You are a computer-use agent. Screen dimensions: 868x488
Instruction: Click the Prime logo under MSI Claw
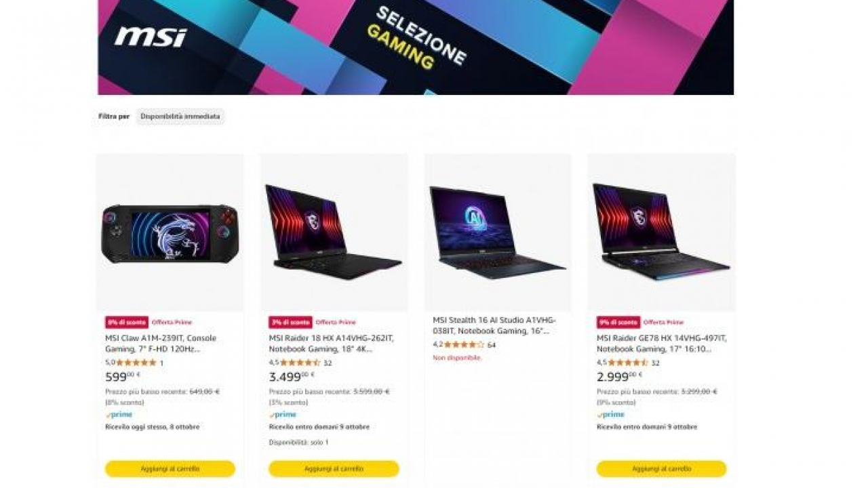pos(119,415)
